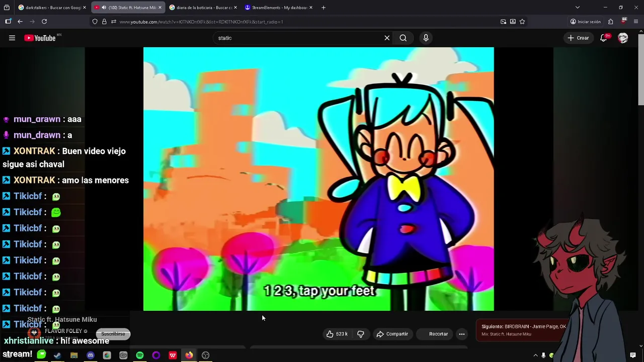
Task: Expand the list all tabs chevron
Action: point(578,8)
